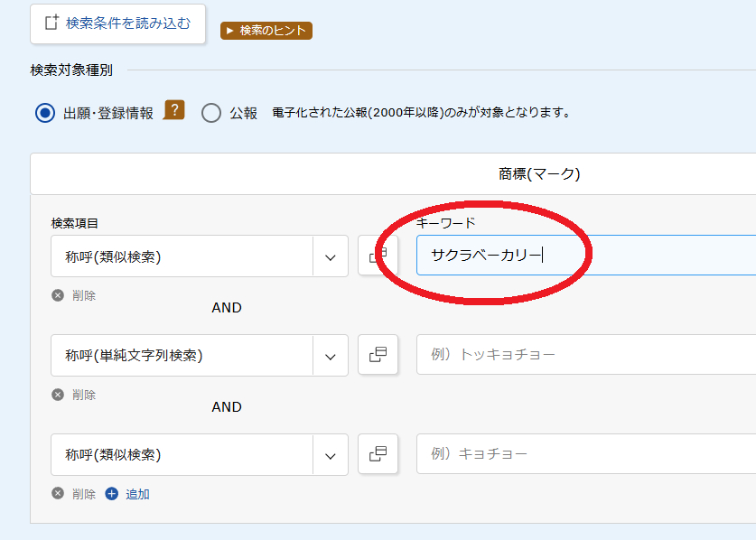This screenshot has height=540, width=756.
Task: Click the 追加 link text
Action: coord(137,494)
